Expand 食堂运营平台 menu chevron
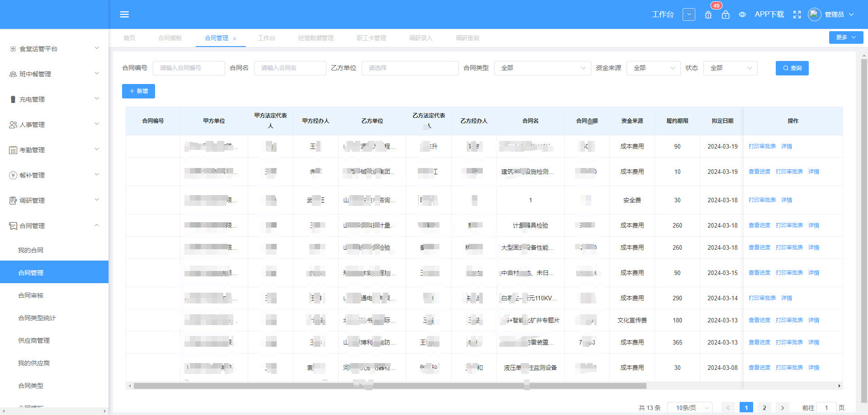This screenshot has width=868, height=415. click(96, 48)
